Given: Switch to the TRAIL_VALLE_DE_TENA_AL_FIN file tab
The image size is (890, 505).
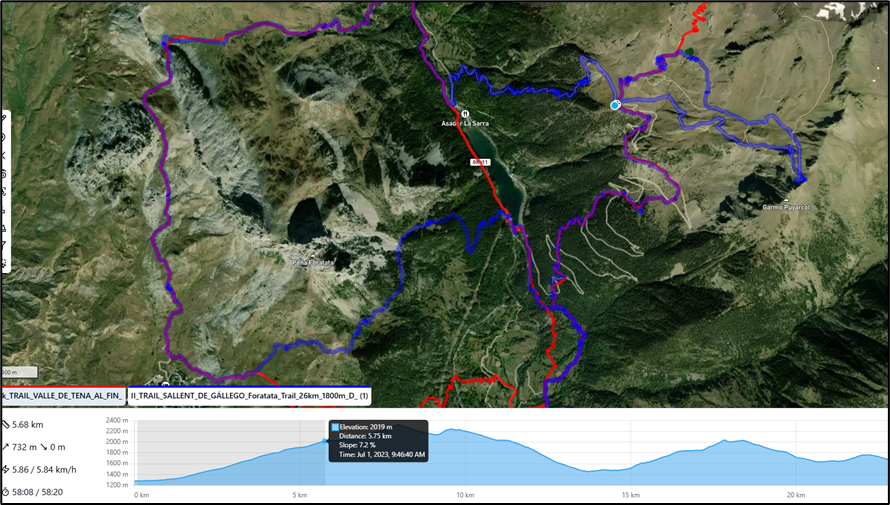Looking at the screenshot, I should (62, 396).
